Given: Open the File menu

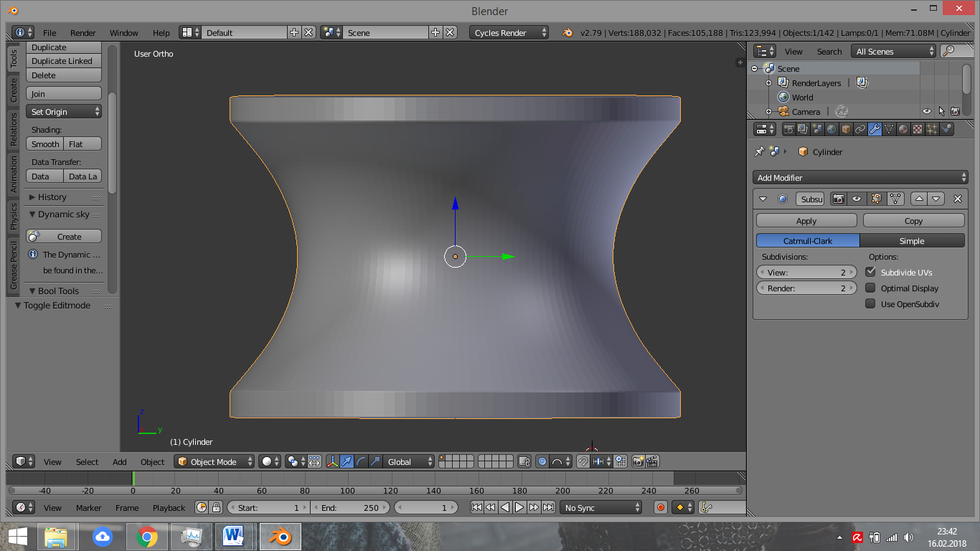Looking at the screenshot, I should 50,32.
